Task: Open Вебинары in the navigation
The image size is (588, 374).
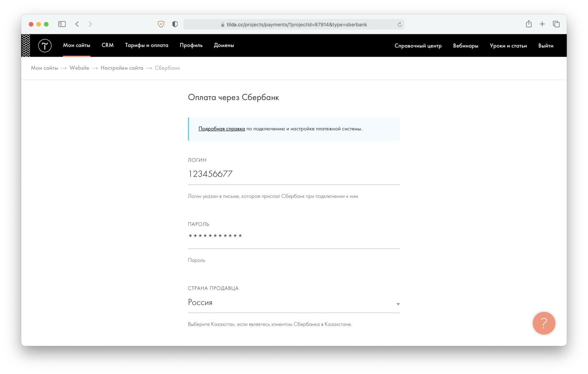Action: click(x=465, y=46)
